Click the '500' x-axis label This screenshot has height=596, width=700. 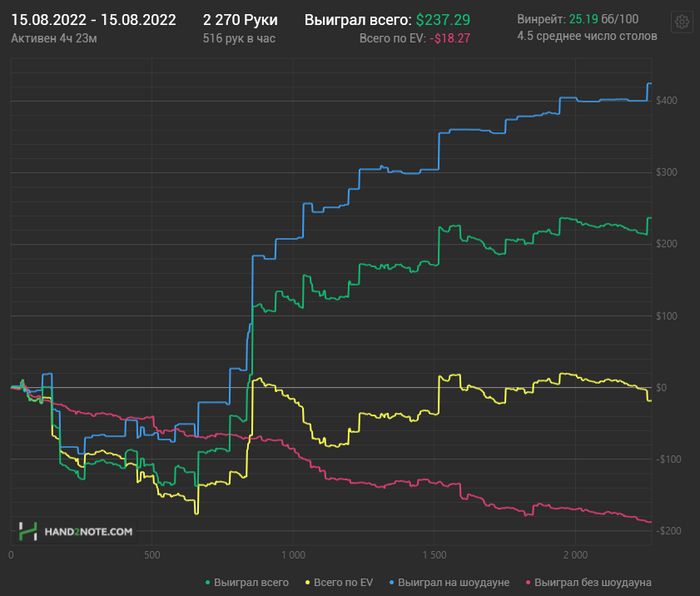click(152, 555)
